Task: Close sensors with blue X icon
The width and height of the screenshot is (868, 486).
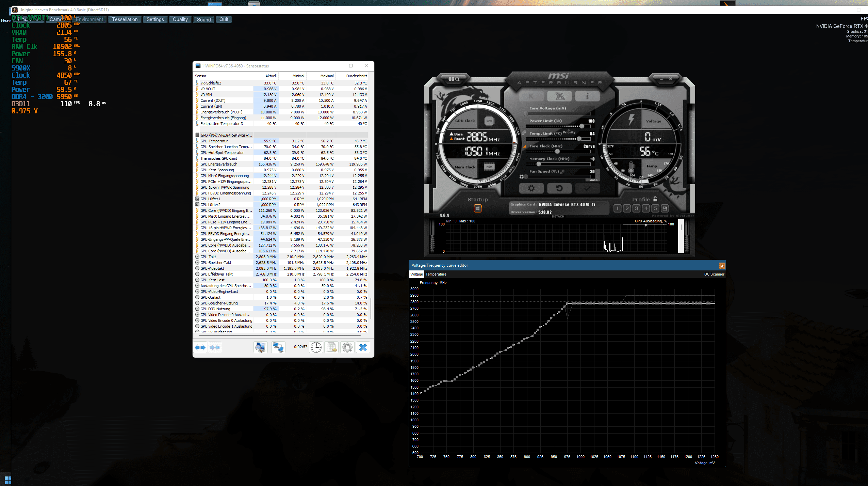Action: coord(363,347)
